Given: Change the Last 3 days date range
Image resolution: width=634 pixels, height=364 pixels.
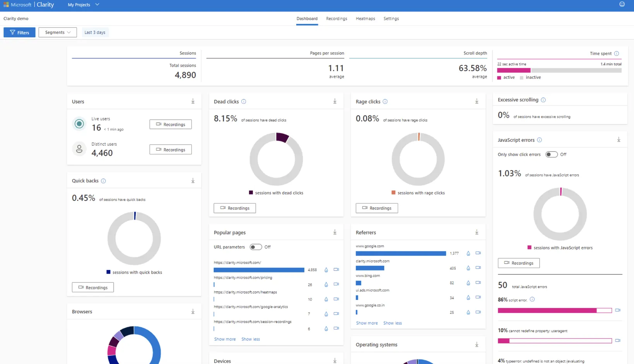Looking at the screenshot, I should click(x=95, y=32).
